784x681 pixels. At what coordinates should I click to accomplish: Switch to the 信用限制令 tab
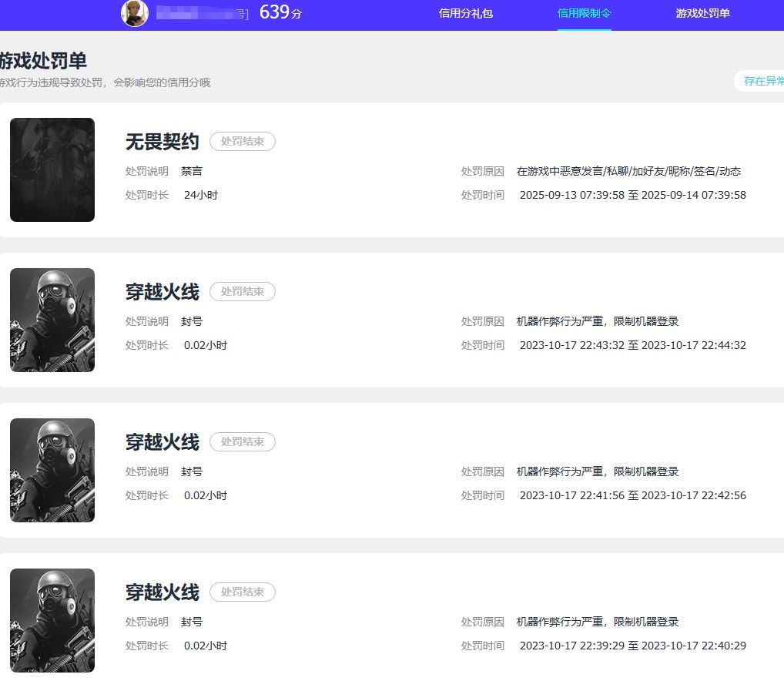point(584,13)
